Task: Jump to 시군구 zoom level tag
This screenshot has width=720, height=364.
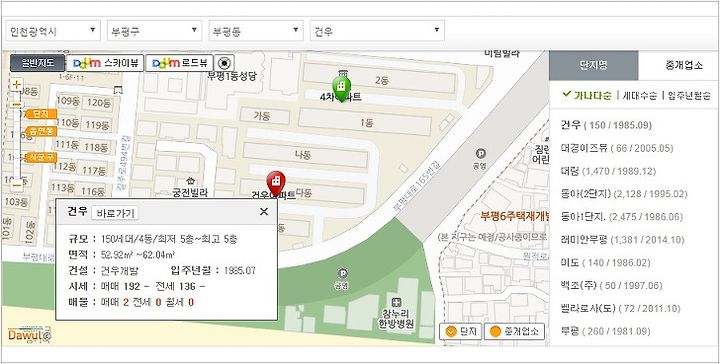Action: pyautogui.click(x=41, y=157)
